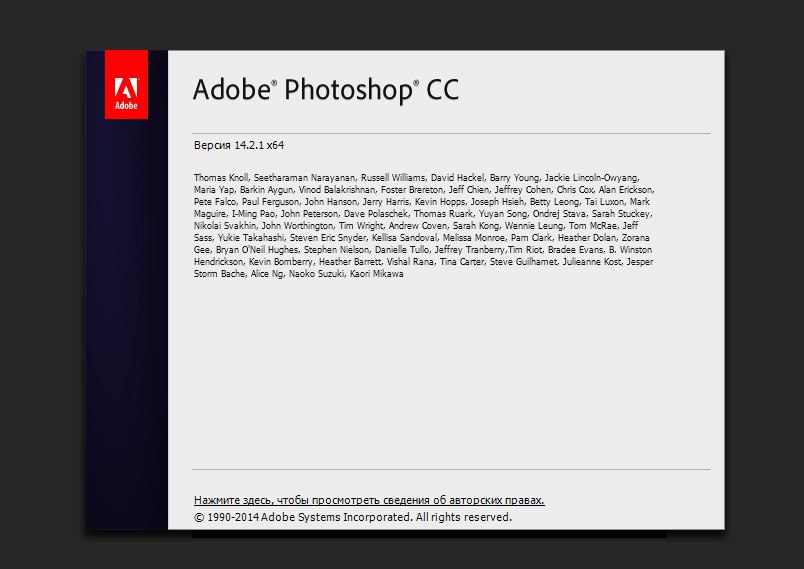Click the name Bryan O'Neil Hughes in credits
The height and width of the screenshot is (569, 804).
[x=257, y=250]
